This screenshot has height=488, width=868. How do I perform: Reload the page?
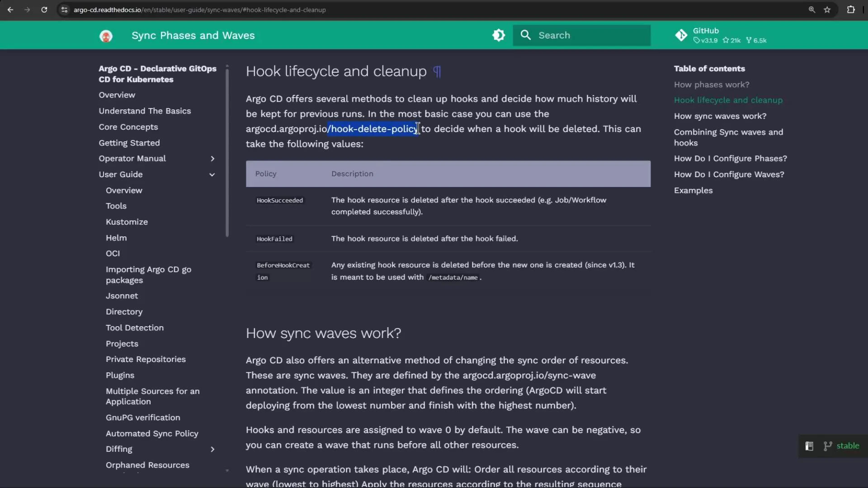click(44, 9)
